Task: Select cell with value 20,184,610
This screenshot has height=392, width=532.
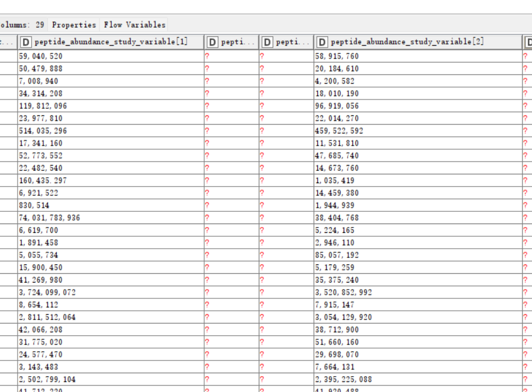Action: [418, 68]
